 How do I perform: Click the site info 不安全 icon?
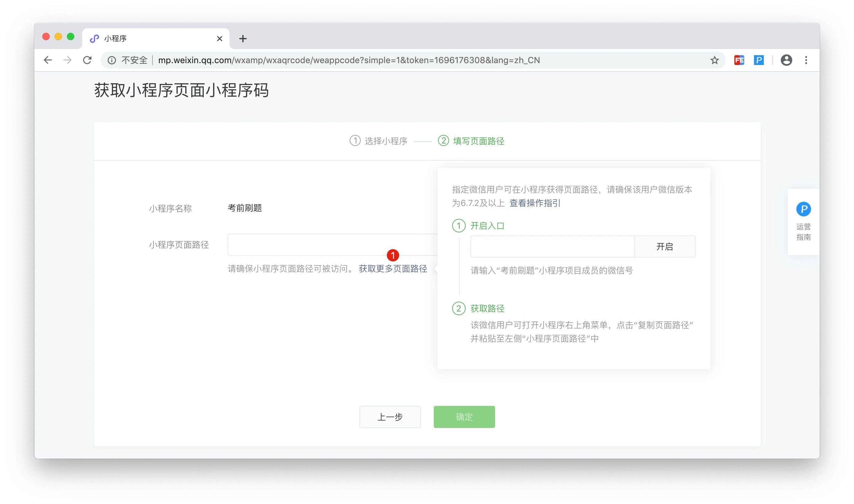pyautogui.click(x=112, y=60)
